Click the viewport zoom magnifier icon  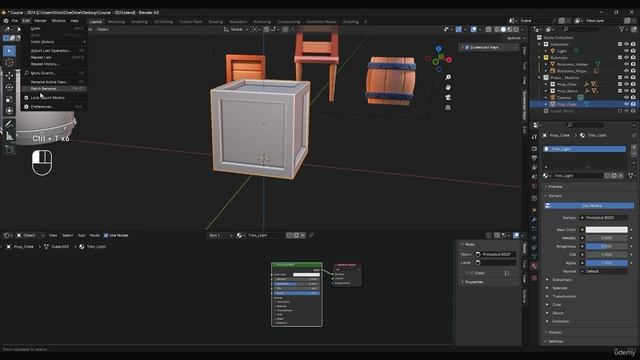448,77
